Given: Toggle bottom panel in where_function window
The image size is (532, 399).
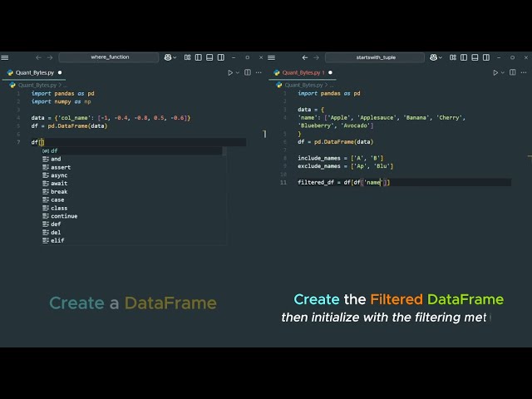Looking at the screenshot, I should pos(209,57).
